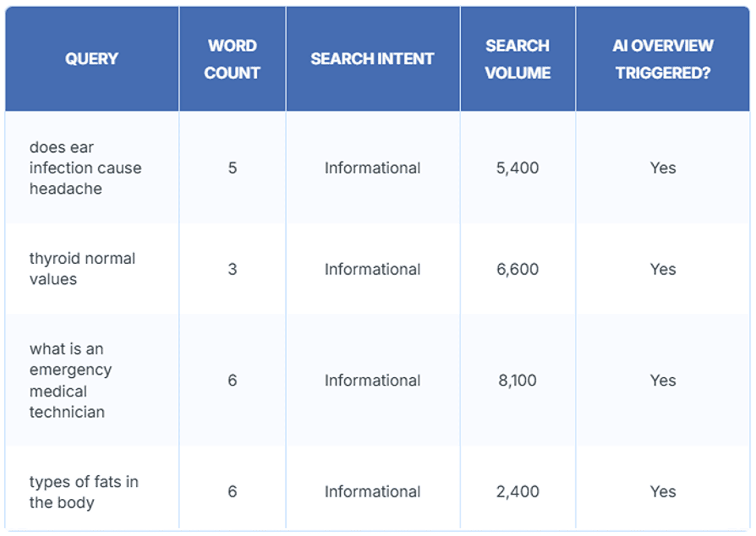Image resolution: width=756 pixels, height=536 pixels.
Task: Select the query 'types of fats in the body'
Action: point(84,492)
